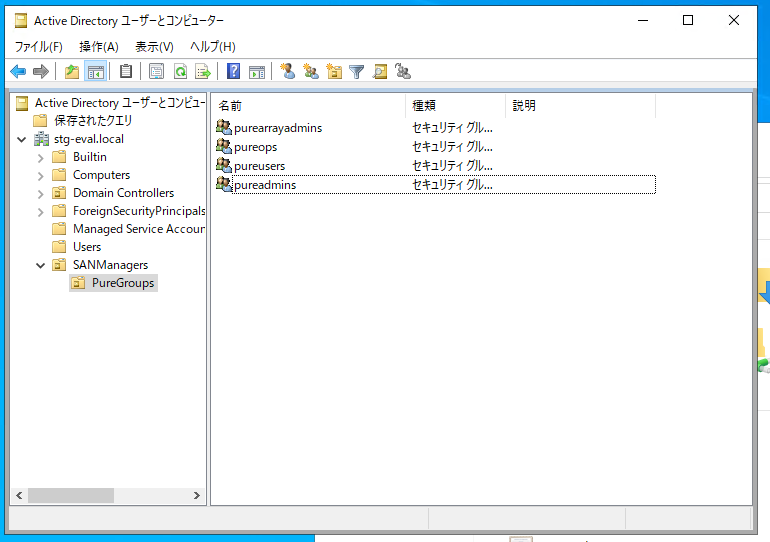Click the tree pane scroll right arrow
Viewport: 770px width, 542px height.
[x=196, y=495]
